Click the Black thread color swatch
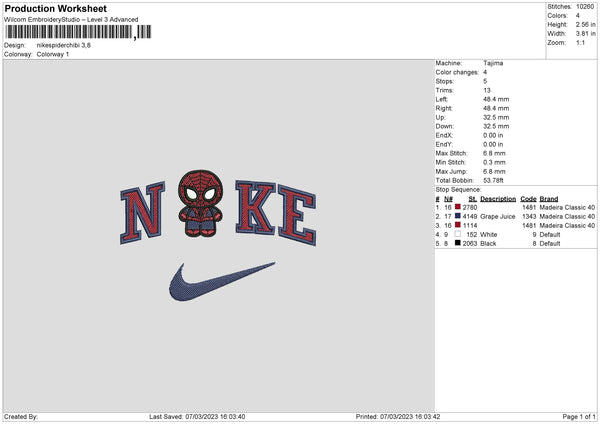The width and height of the screenshot is (600, 424). (457, 243)
